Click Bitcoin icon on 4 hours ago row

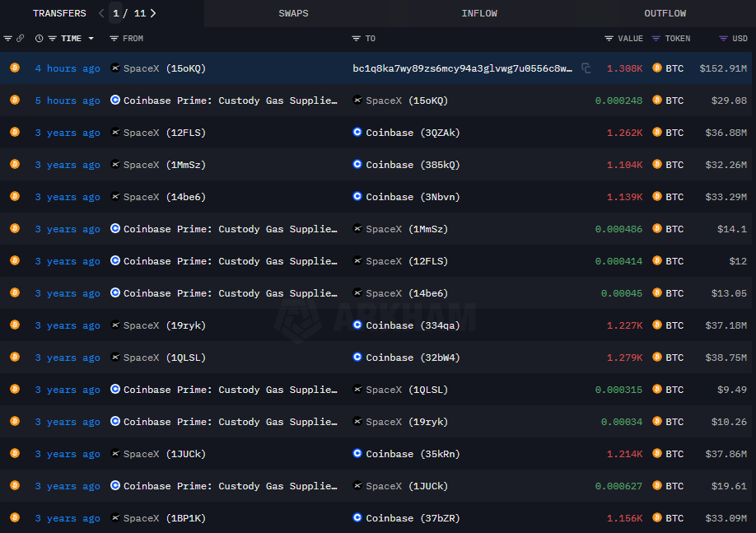point(15,68)
